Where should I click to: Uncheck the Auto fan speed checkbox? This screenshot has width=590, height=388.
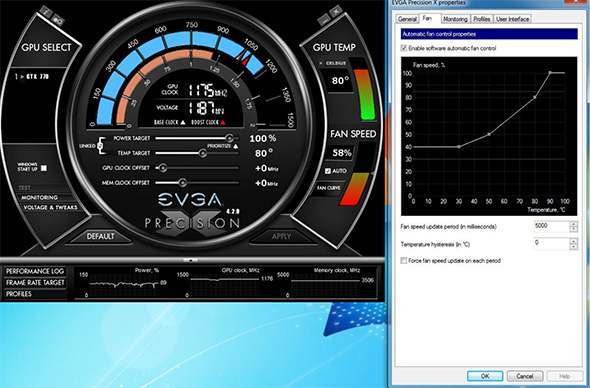[x=328, y=171]
